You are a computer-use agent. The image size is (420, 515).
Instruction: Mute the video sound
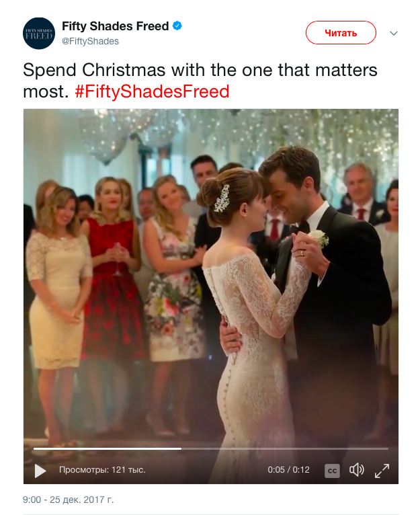[x=357, y=470]
